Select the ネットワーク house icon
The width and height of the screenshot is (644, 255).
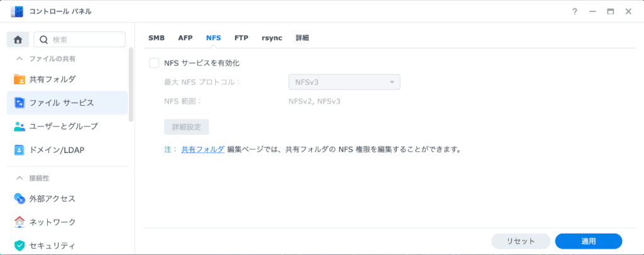click(19, 222)
